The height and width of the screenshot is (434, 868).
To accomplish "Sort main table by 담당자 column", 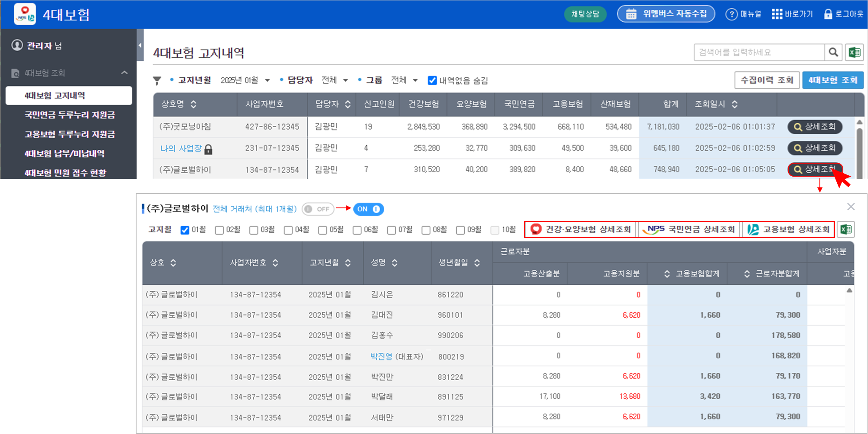I will pyautogui.click(x=348, y=104).
